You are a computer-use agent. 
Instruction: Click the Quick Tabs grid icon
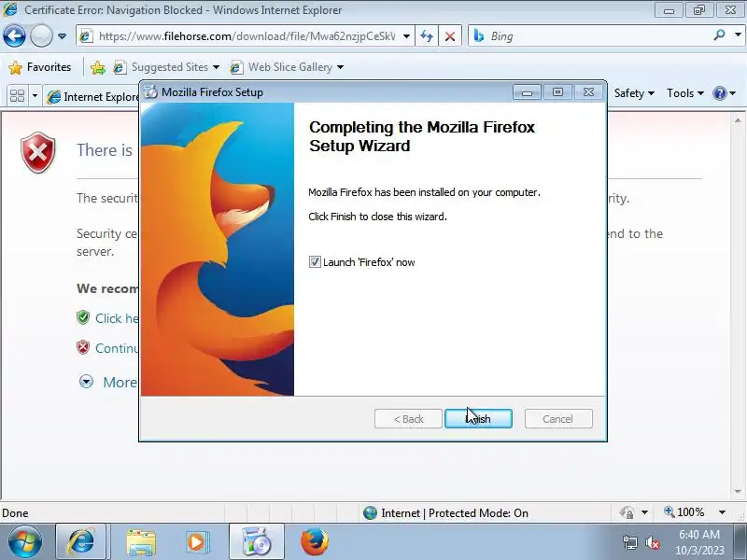(x=17, y=96)
